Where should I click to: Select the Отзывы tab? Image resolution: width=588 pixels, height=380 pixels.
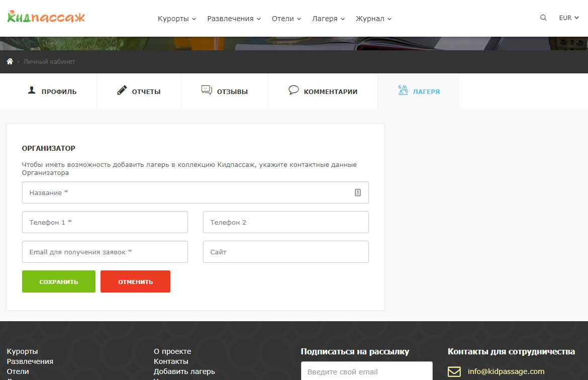pos(225,91)
